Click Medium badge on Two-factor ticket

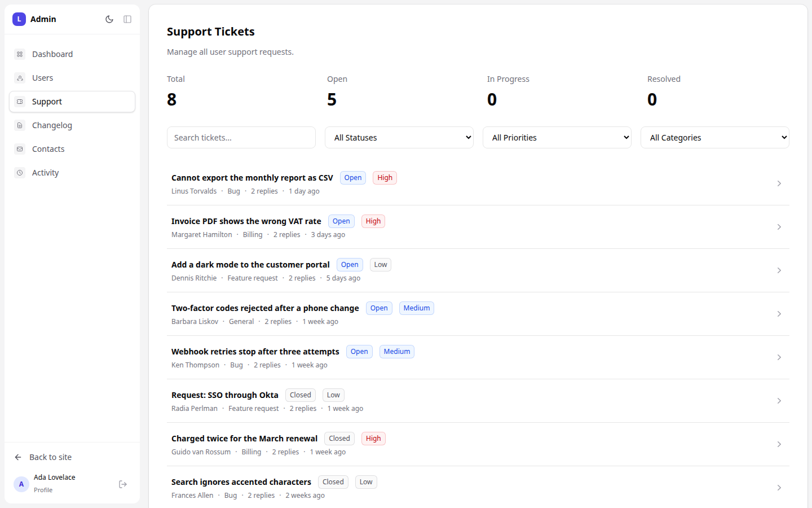click(417, 308)
